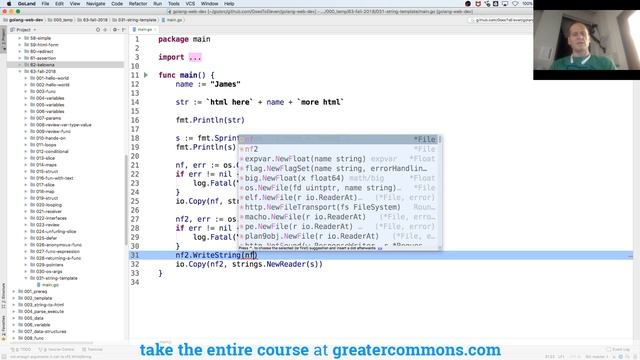
Task: Select macho.NewFile completion suggestion
Action: (339, 217)
